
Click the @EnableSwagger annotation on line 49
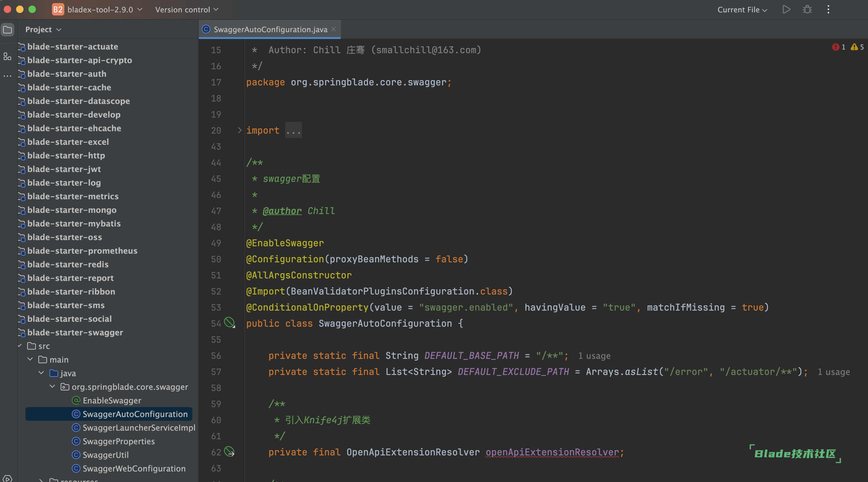(285, 243)
